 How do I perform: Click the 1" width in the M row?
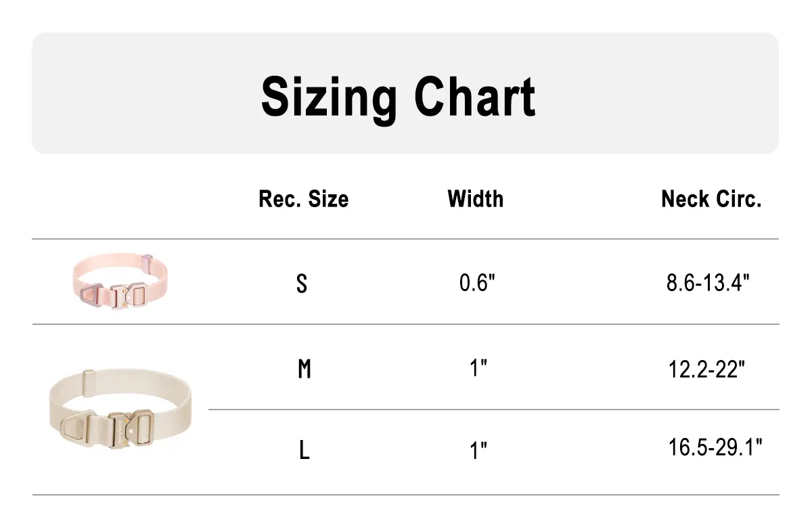coord(480,369)
